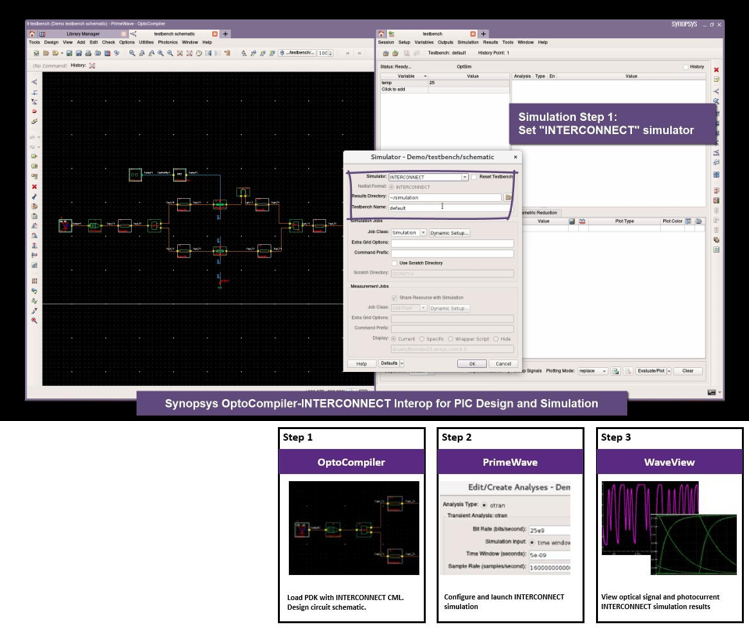Click Help in Simulator dialog
The image size is (749, 629).
pyautogui.click(x=362, y=363)
